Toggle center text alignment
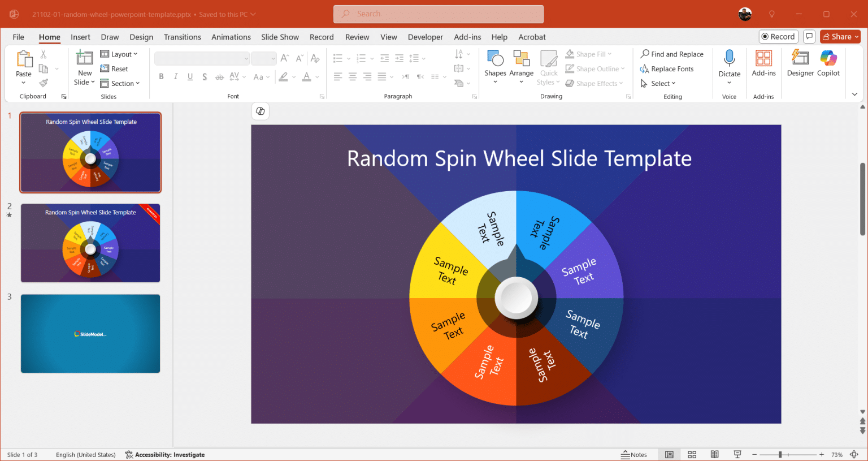The image size is (868, 461). click(352, 76)
